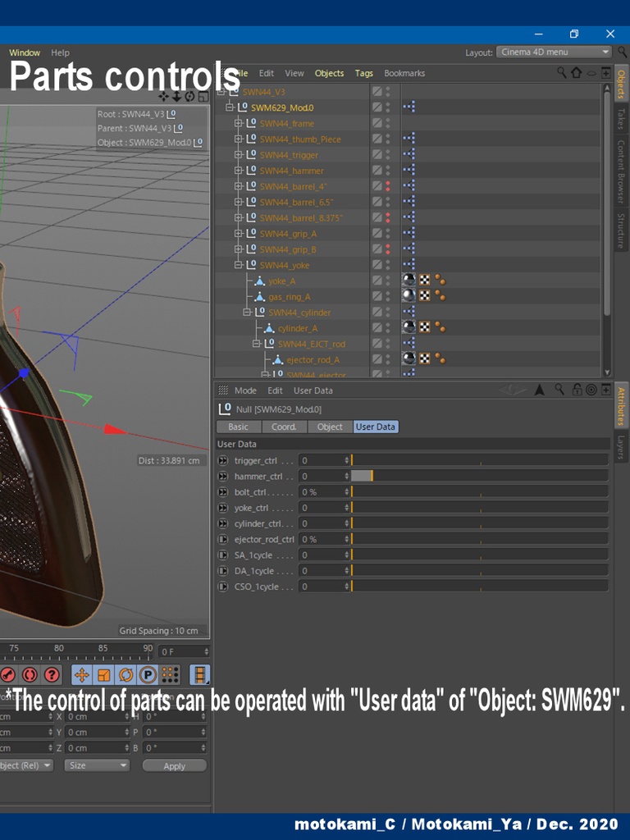Expand the SWN44_frame tree node
The width and height of the screenshot is (630, 840).
[239, 123]
